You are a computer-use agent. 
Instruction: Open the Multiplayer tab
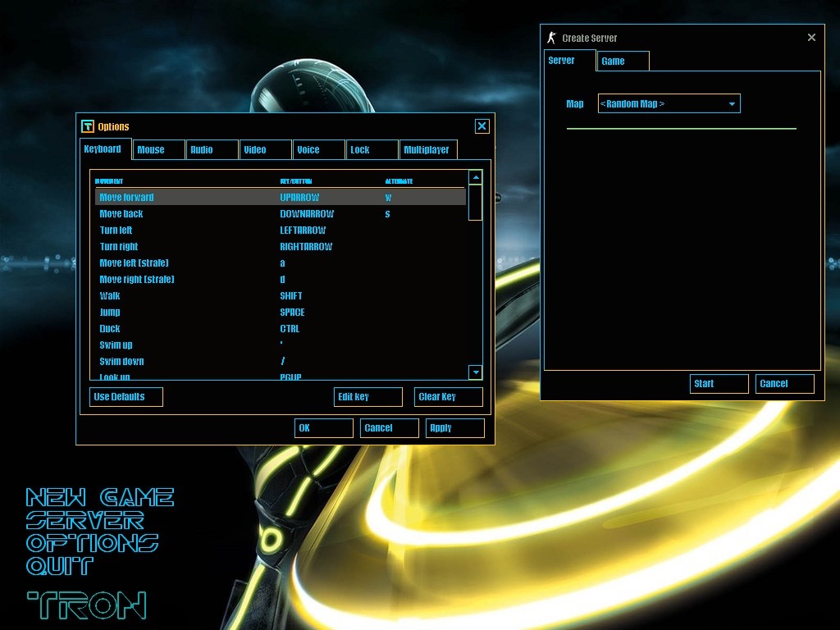click(428, 150)
